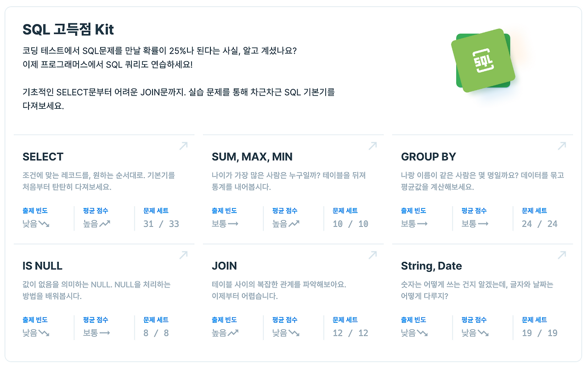The width and height of the screenshot is (588, 371).
Task: Click the arrow icon on SUM, MAX, MIN card
Action: click(373, 146)
